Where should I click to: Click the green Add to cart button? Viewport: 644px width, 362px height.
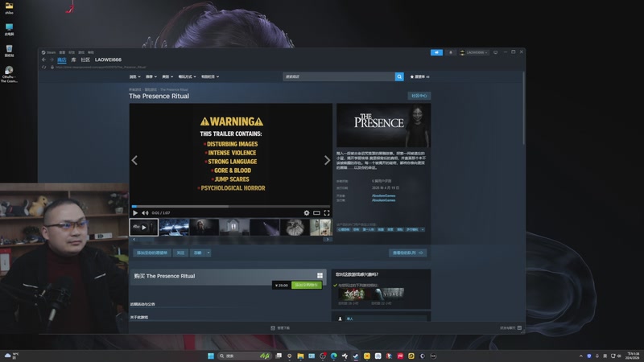coord(307,286)
